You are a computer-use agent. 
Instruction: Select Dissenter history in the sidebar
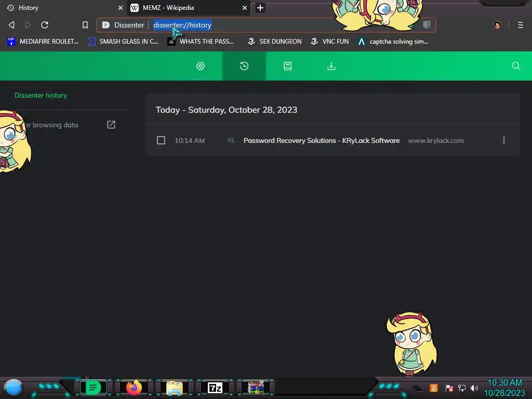click(x=41, y=96)
